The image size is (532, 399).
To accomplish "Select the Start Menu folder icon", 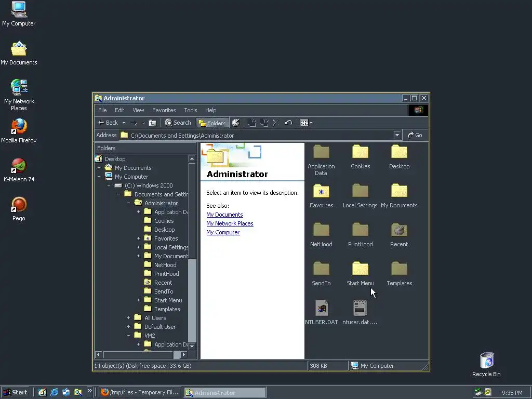I will pos(361,270).
